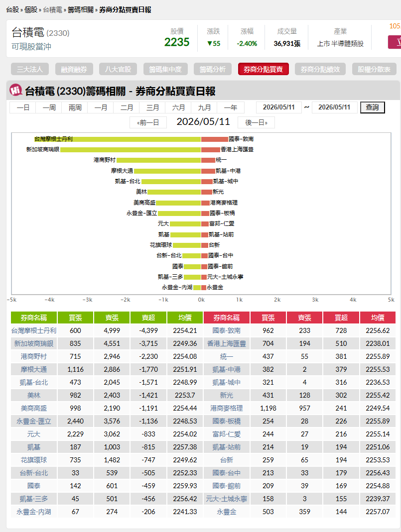
Task: Open the 券商分點績效 tab
Action: pos(320,69)
